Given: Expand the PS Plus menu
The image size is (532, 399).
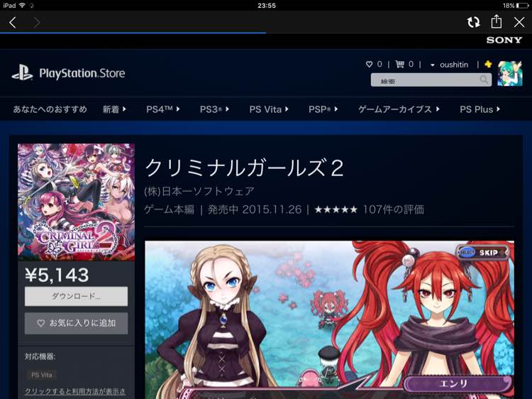Looking at the screenshot, I should (x=480, y=109).
